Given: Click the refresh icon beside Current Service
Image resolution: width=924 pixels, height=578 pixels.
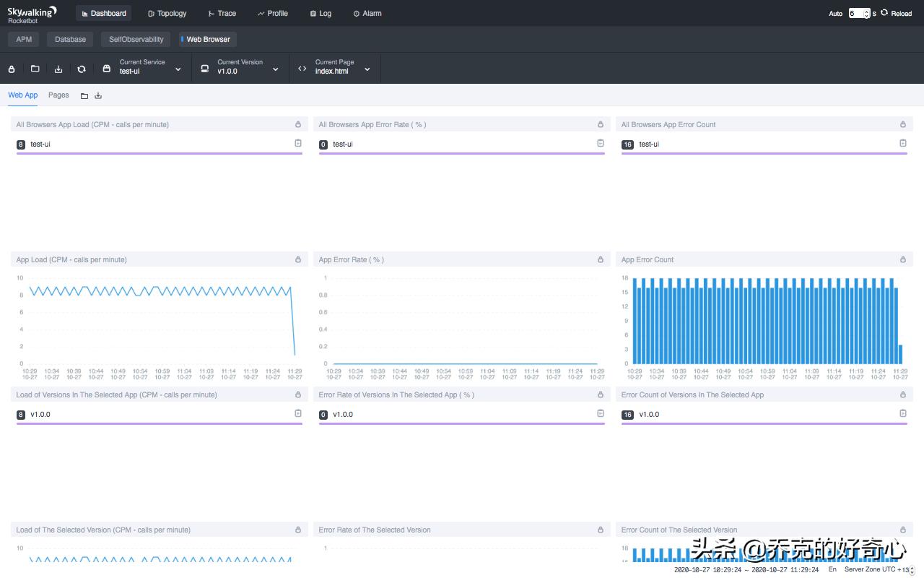Looking at the screenshot, I should pyautogui.click(x=82, y=69).
